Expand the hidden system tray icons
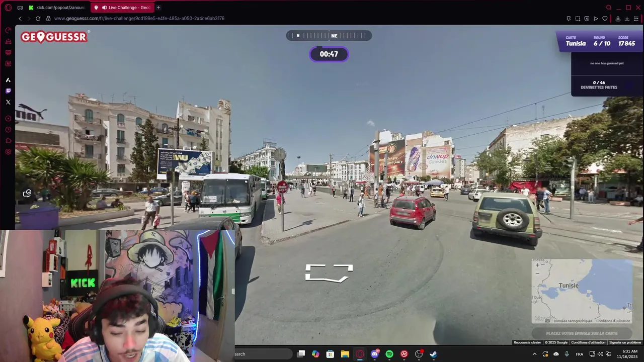The image size is (644, 362). tap(534, 354)
